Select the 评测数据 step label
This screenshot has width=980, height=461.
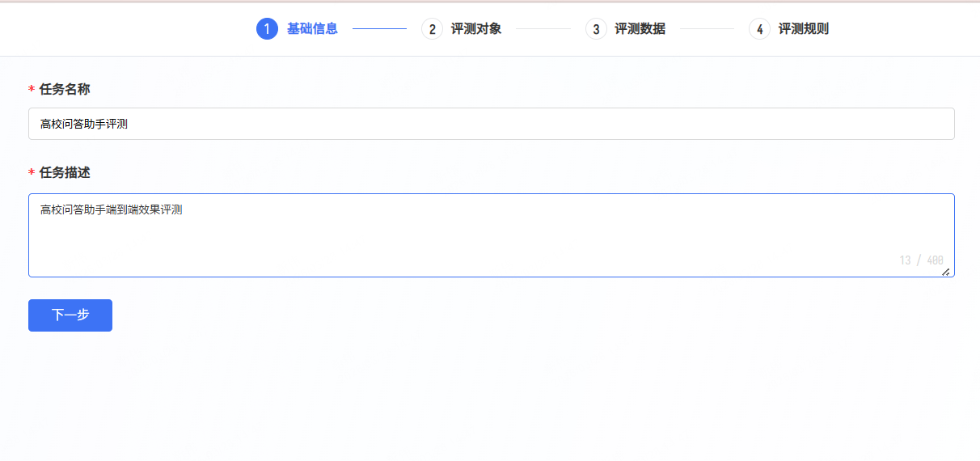click(640, 29)
